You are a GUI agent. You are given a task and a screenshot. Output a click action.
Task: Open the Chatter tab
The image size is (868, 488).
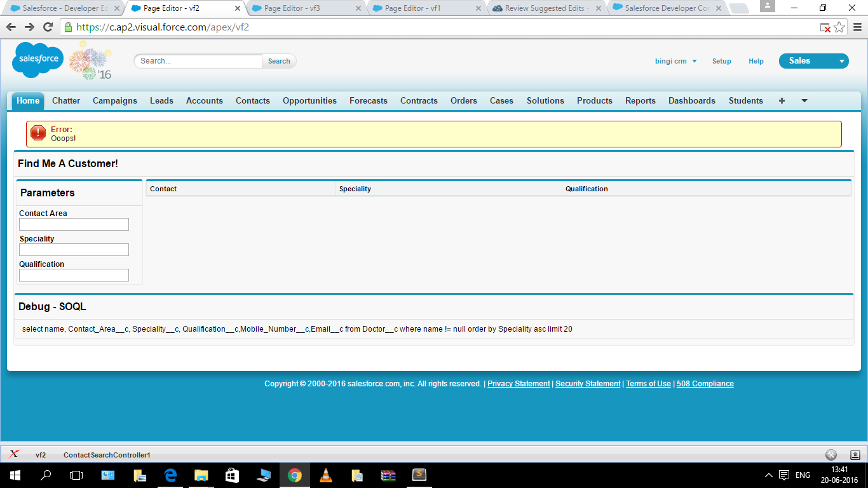66,100
